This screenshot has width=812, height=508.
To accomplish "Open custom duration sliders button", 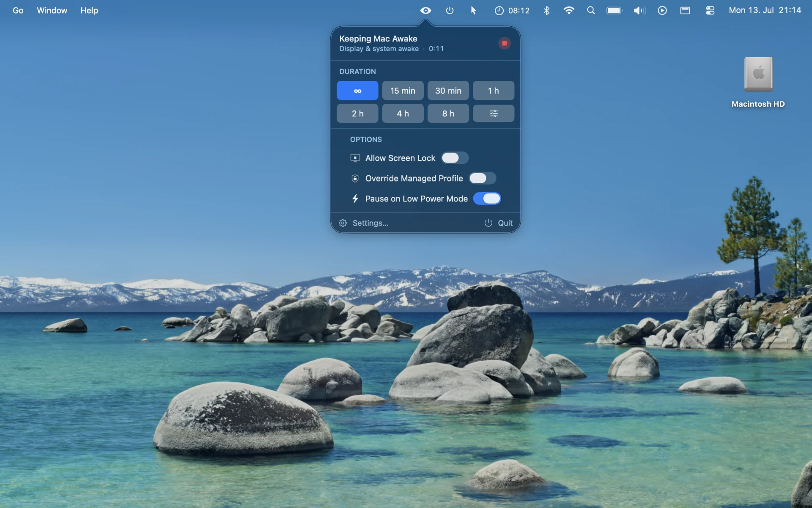I will coord(494,113).
